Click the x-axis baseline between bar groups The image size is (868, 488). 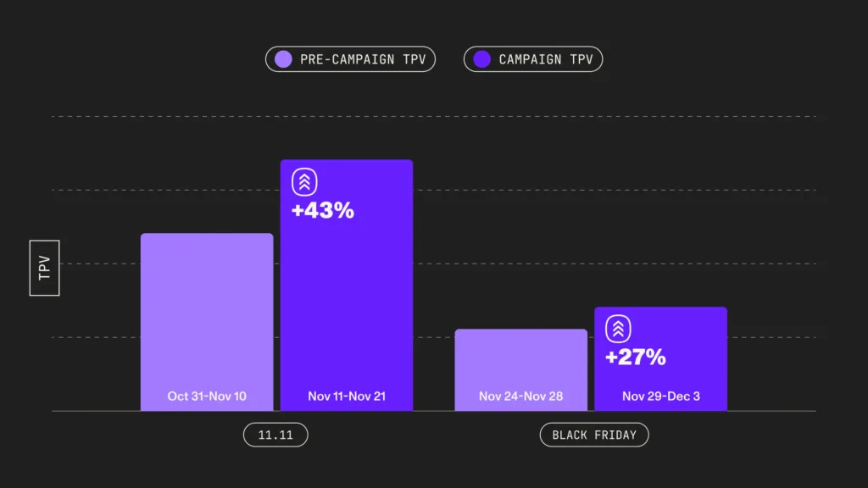point(434,411)
